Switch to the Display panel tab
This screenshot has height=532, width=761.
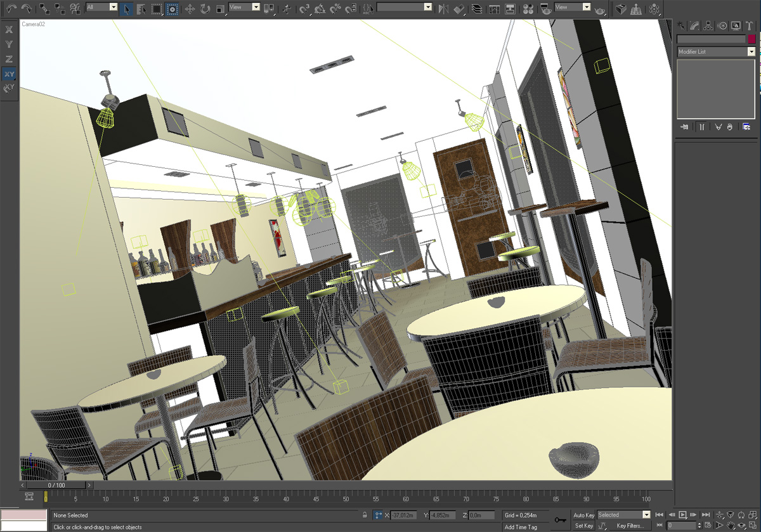click(x=736, y=26)
